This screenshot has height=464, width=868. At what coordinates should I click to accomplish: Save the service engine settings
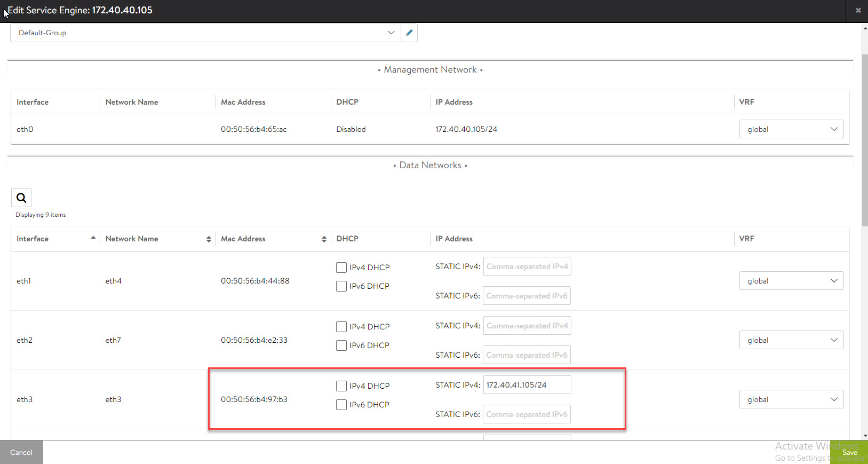pos(849,452)
